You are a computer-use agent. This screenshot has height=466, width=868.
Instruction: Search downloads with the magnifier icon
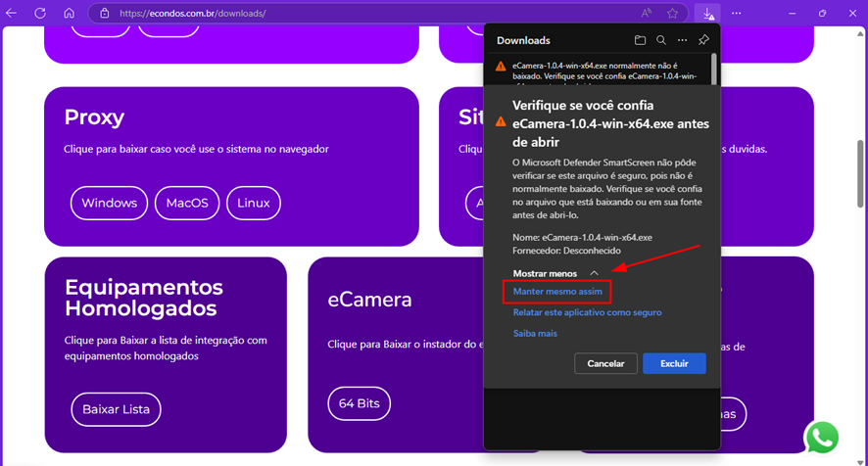click(x=661, y=40)
